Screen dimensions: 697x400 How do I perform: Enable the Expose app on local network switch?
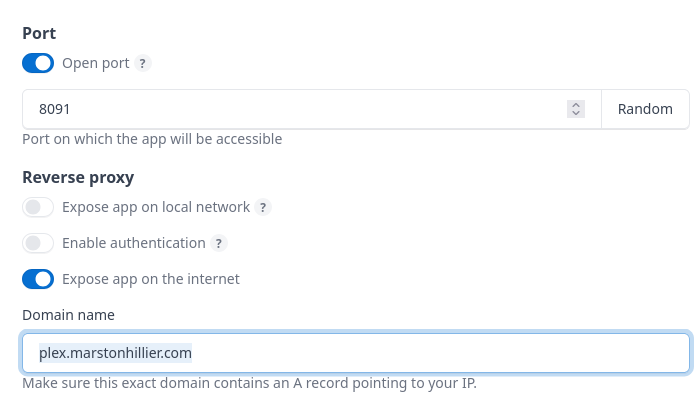(x=38, y=207)
